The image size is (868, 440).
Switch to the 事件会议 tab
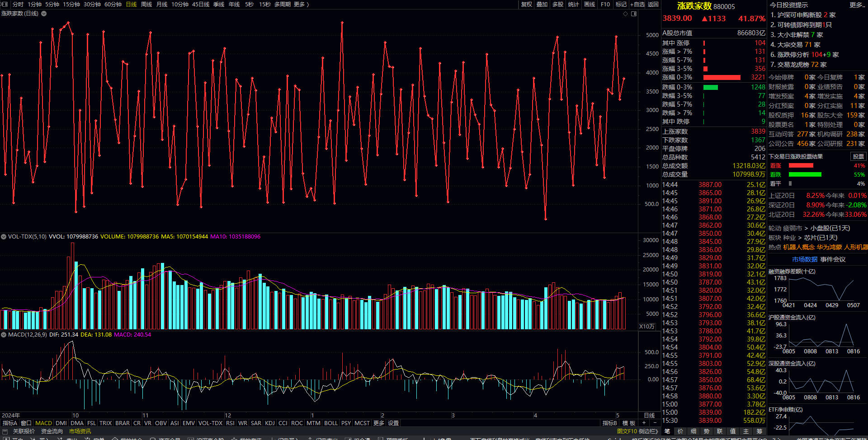tap(833, 259)
